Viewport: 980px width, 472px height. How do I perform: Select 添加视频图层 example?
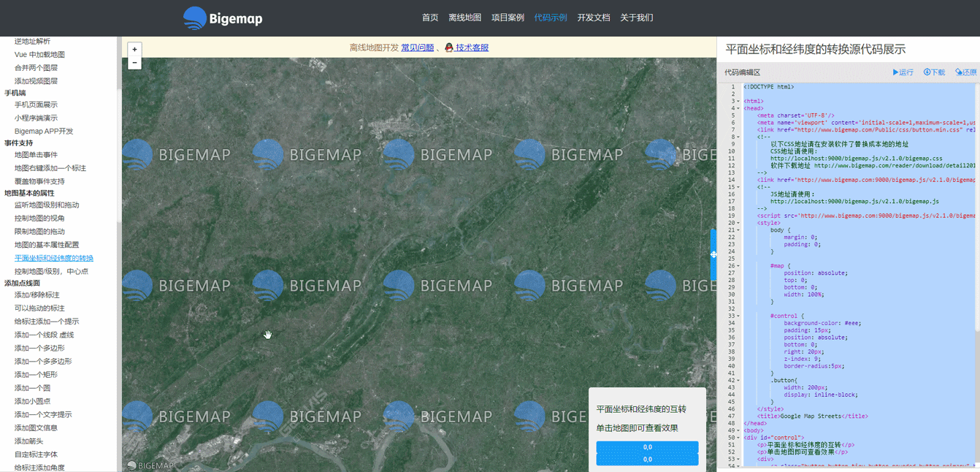click(x=36, y=81)
